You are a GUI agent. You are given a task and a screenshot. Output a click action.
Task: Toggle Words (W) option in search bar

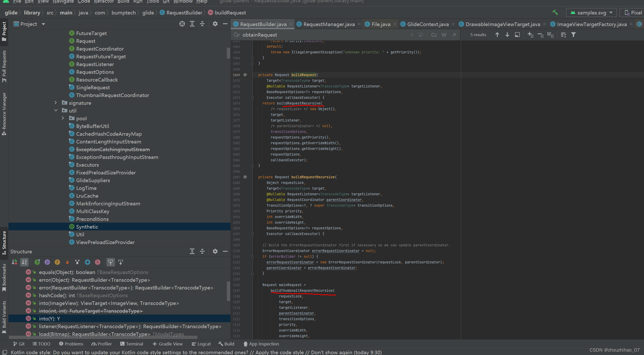(x=444, y=35)
